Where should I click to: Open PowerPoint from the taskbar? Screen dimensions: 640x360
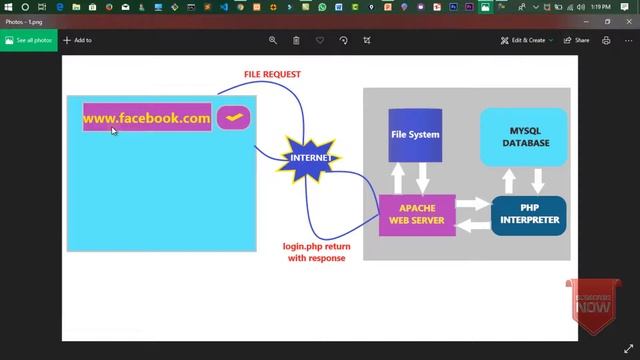click(x=388, y=7)
